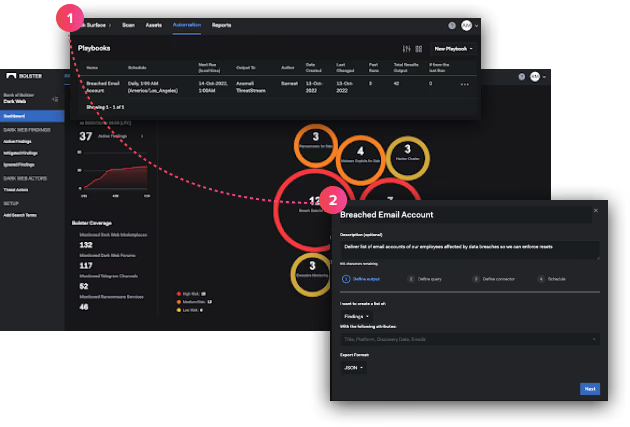
Task: Click the Surface breadcrumb in Playbooks header
Action: click(95, 25)
